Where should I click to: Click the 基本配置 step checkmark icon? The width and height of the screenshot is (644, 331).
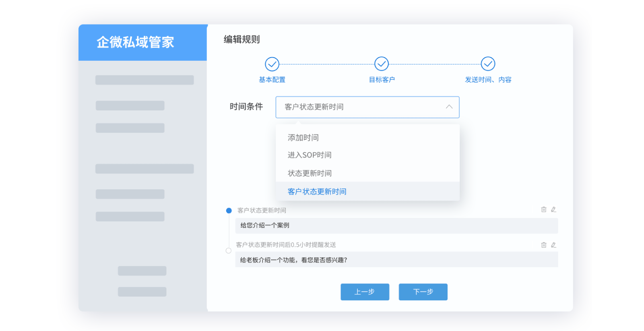[x=272, y=64]
